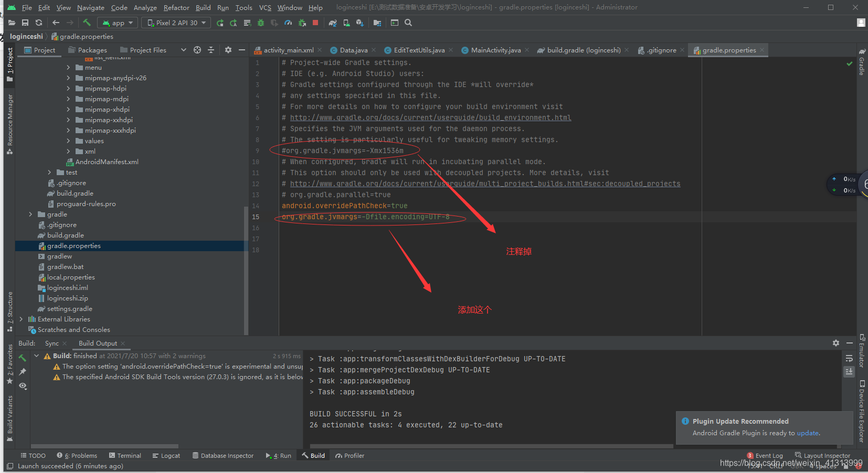Stop the running application
The image size is (868, 473).
click(315, 23)
